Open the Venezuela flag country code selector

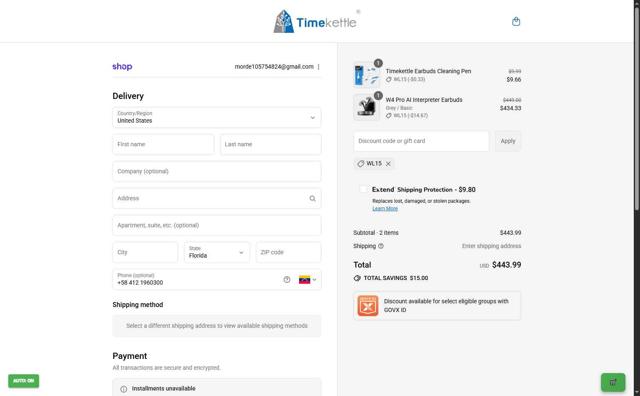pyautogui.click(x=307, y=280)
